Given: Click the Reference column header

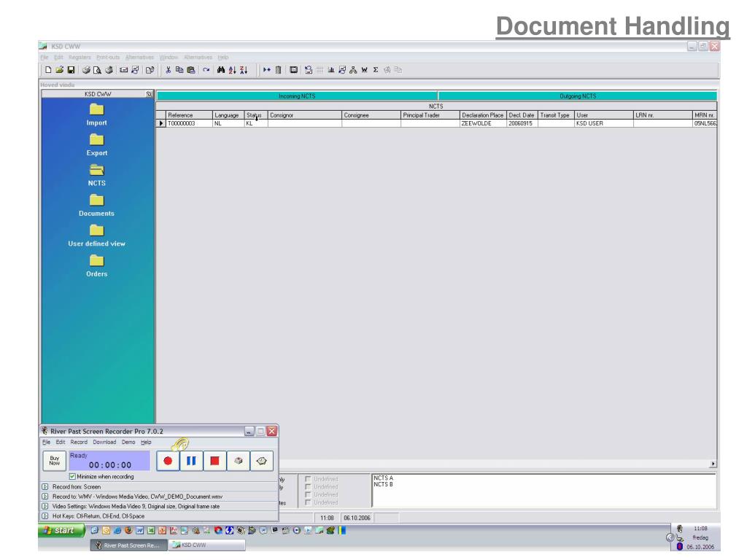Looking at the screenshot, I should tap(189, 115).
